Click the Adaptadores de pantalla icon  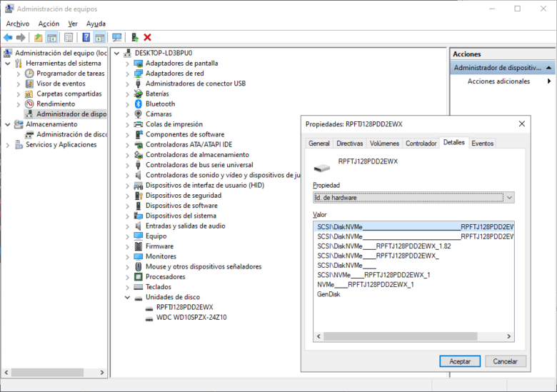(x=139, y=64)
